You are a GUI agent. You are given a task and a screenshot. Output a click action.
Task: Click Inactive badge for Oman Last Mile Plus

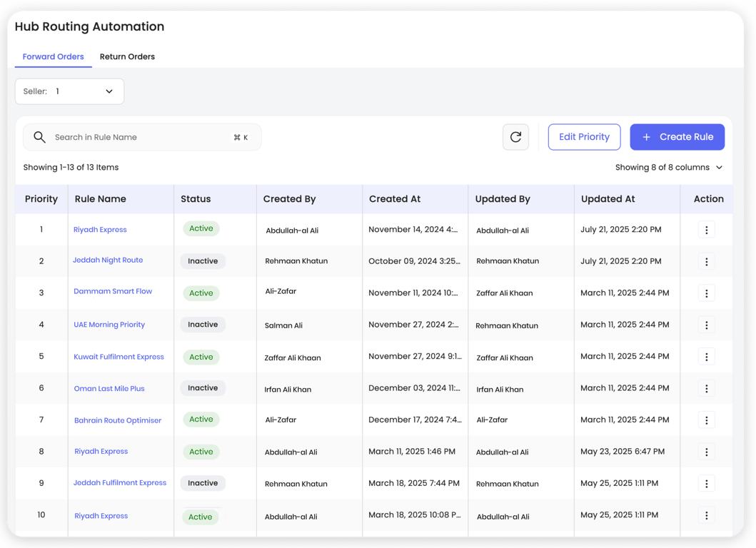(x=203, y=388)
